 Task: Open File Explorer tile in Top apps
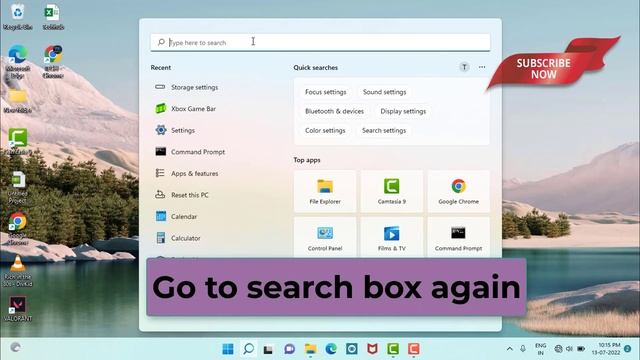pyautogui.click(x=325, y=191)
